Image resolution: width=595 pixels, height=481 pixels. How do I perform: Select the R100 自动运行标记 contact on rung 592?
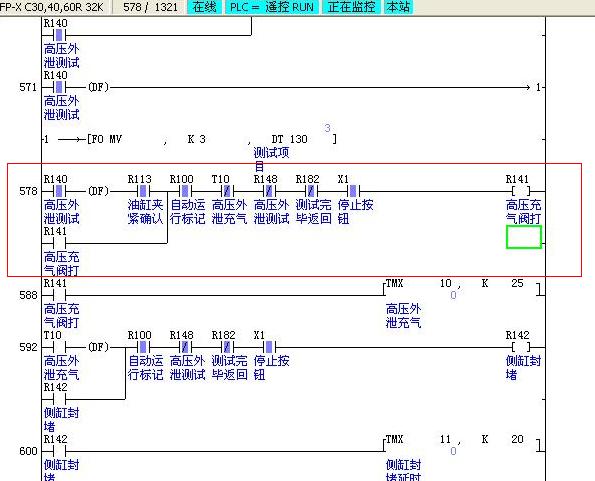tap(143, 347)
